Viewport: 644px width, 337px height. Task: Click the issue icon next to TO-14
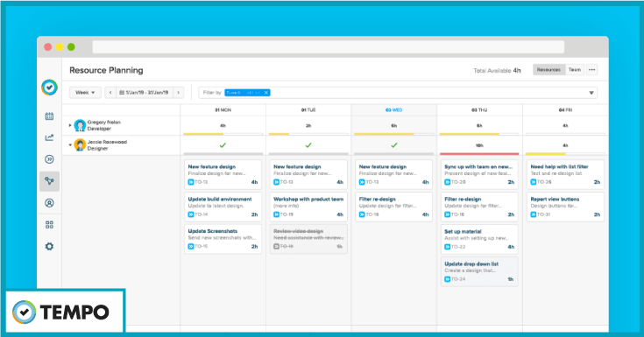(191, 214)
